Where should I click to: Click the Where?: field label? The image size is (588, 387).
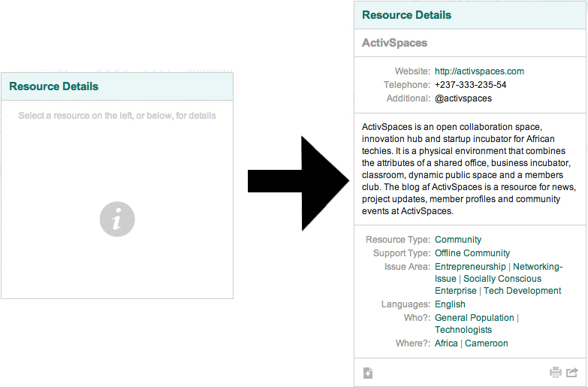[413, 343]
